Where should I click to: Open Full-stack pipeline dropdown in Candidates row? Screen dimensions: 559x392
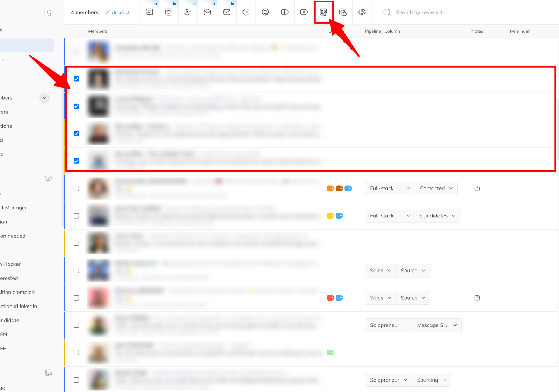pos(390,216)
